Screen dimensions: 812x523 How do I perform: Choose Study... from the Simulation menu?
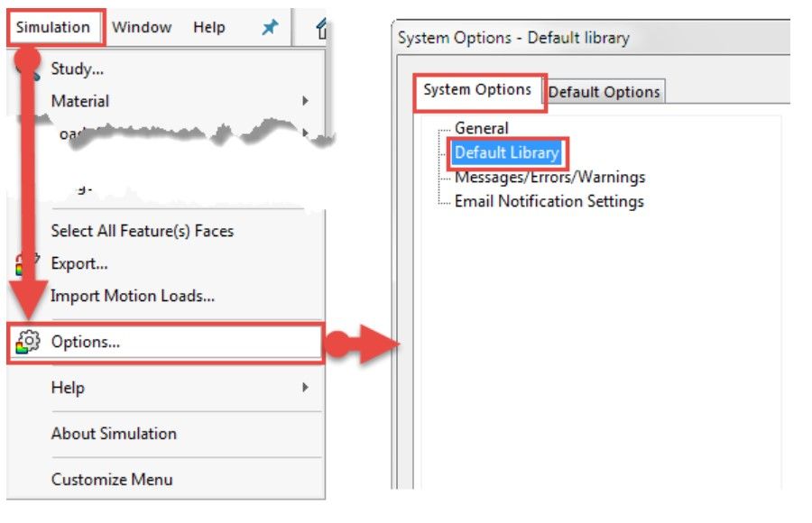[x=78, y=69]
